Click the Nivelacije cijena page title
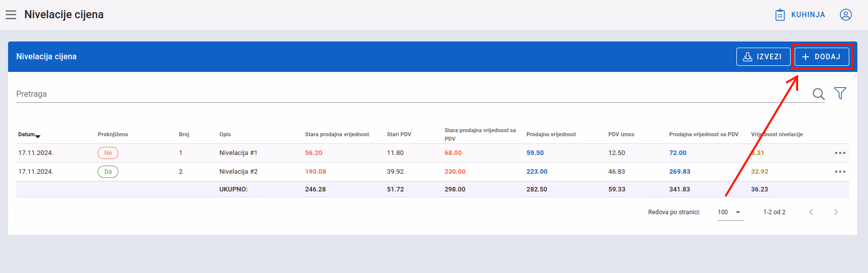The height and width of the screenshot is (273, 868). [64, 15]
